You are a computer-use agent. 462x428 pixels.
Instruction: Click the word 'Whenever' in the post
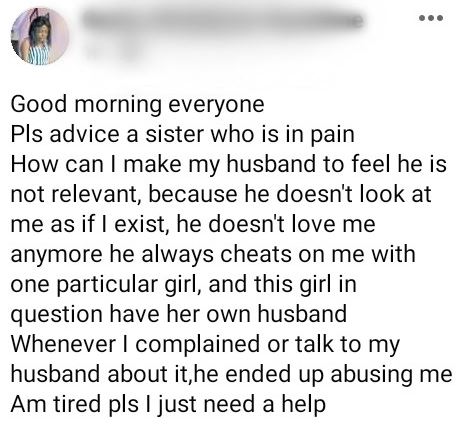point(63,344)
